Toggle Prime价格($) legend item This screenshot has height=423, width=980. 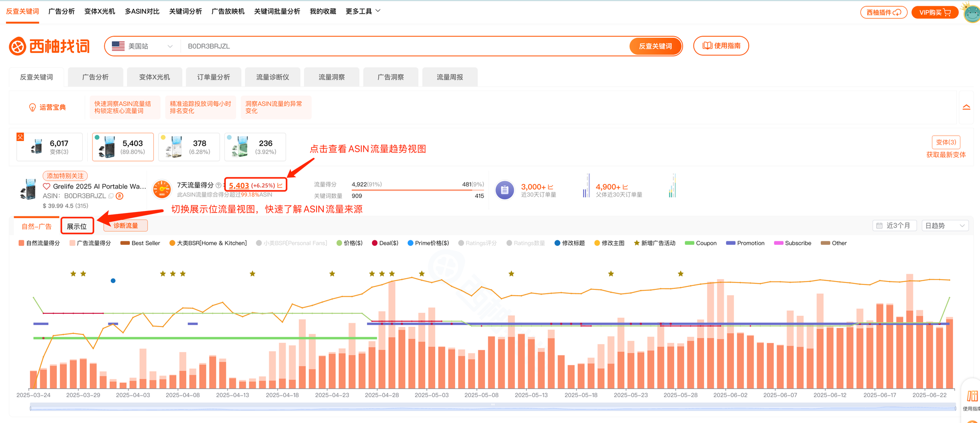(x=428, y=243)
